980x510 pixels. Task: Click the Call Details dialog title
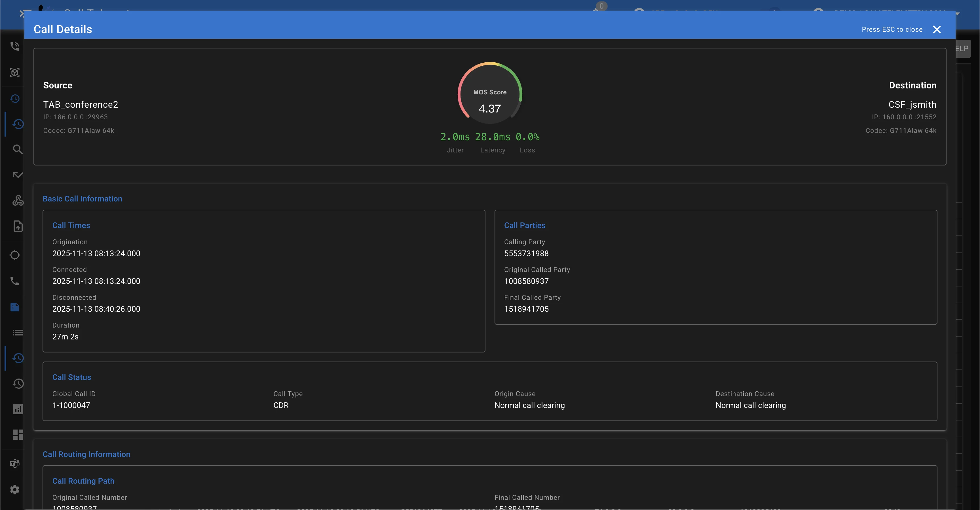[x=63, y=29]
